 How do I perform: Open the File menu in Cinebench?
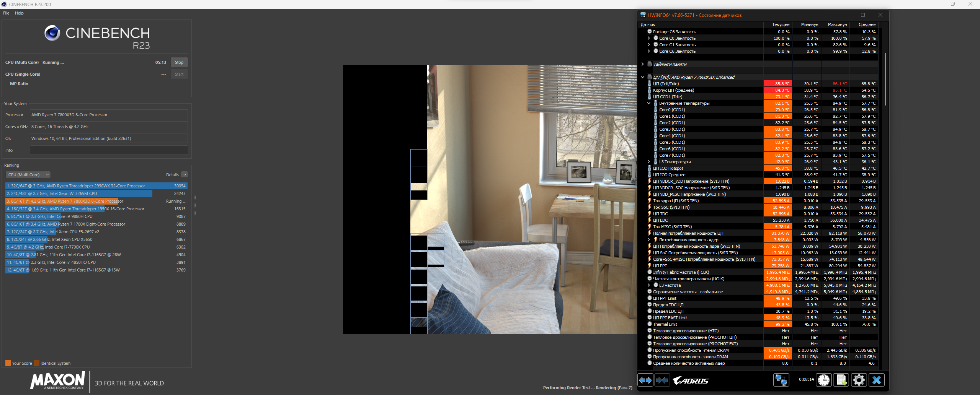pos(6,13)
